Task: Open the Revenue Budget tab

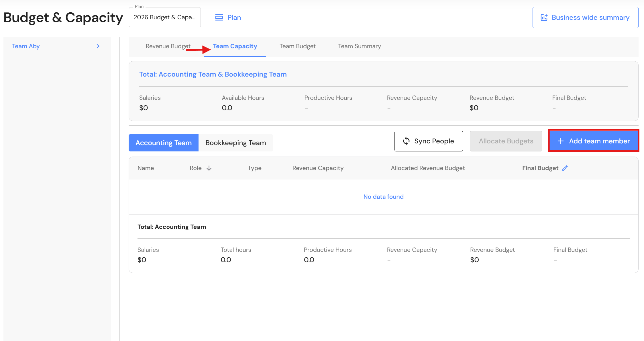Action: coord(168,46)
